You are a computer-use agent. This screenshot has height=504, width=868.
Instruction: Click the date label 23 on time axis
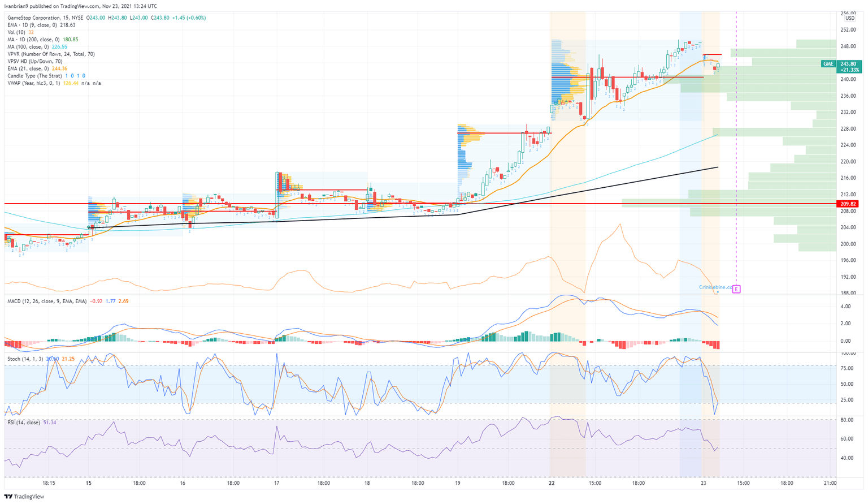tap(703, 484)
